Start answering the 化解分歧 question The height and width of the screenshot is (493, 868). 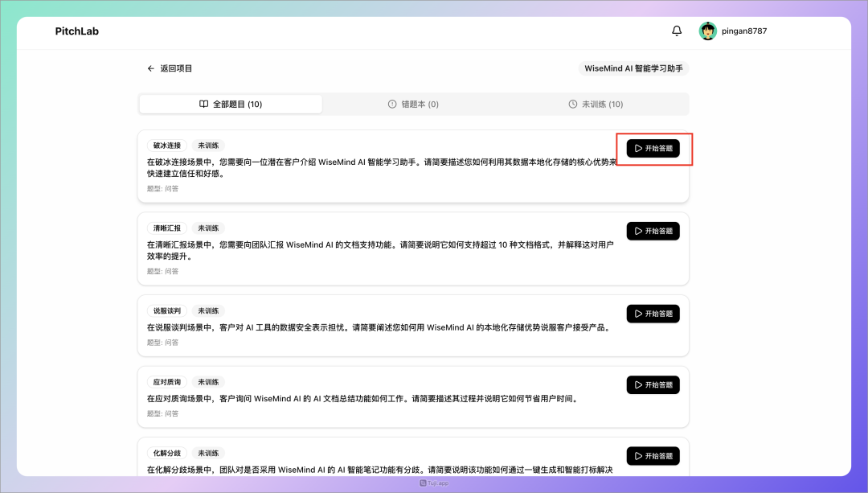[653, 456]
